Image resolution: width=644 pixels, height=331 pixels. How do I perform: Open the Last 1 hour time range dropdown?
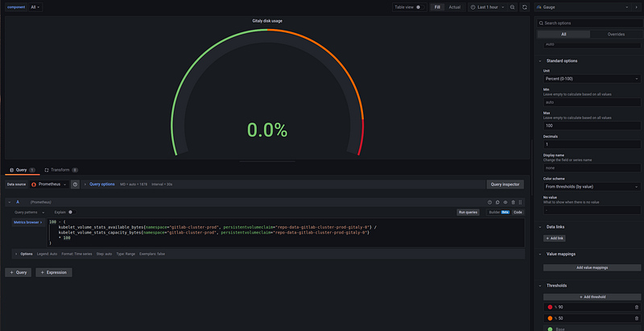tap(487, 7)
